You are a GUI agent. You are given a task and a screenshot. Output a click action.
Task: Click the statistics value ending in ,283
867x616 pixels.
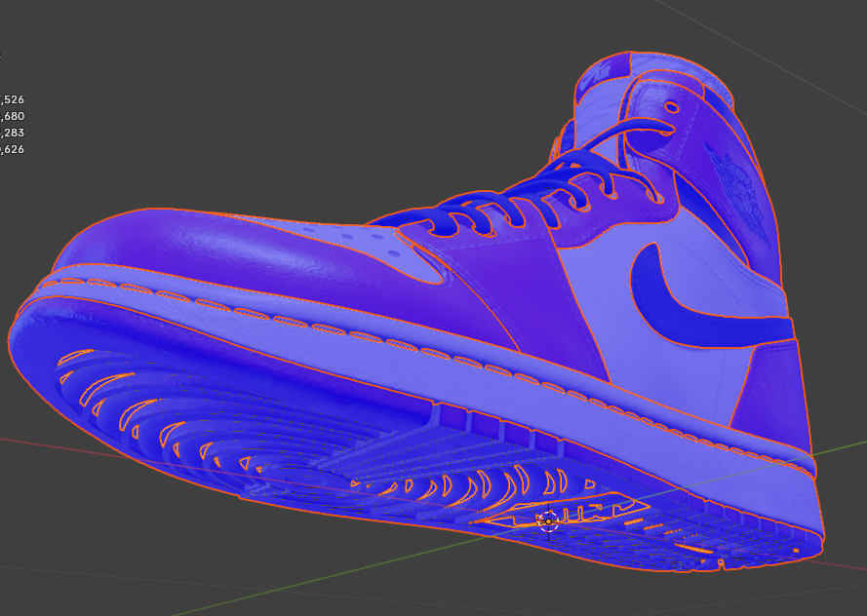point(12,133)
